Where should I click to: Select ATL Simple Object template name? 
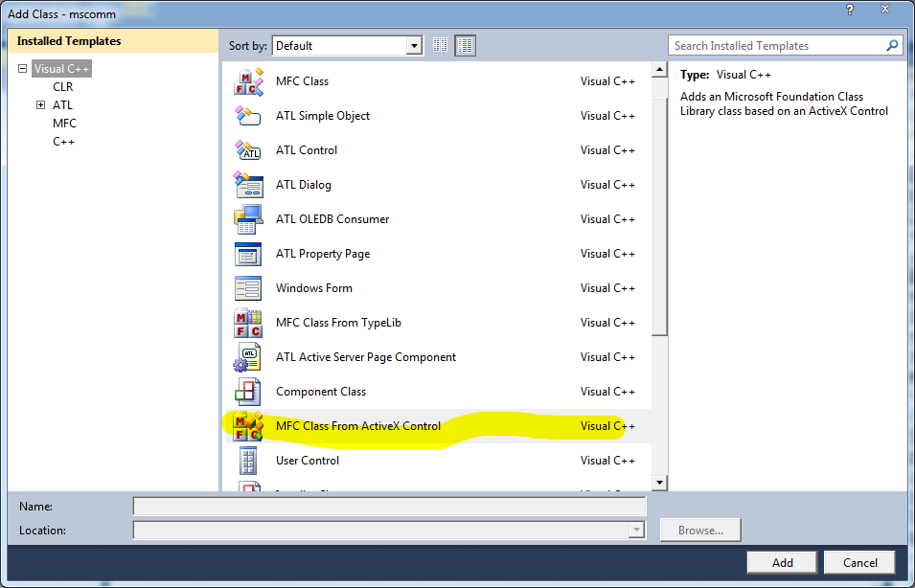[x=323, y=116]
